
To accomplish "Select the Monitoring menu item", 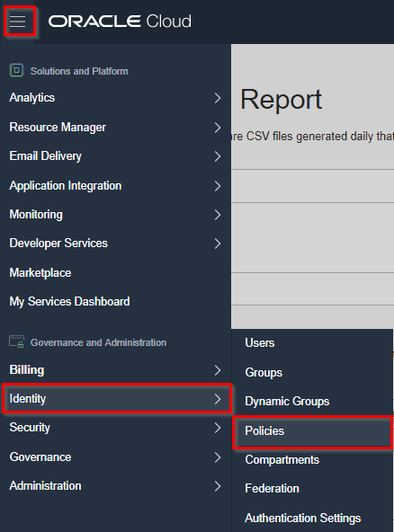I will click(115, 215).
